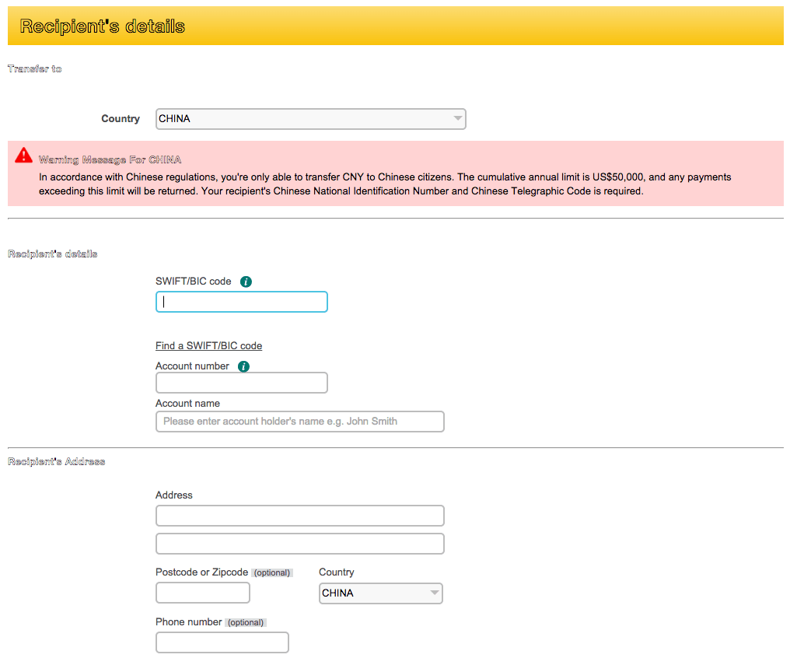The image size is (804, 672).
Task: Open the Transfer to Country dropdown
Action: pyautogui.click(x=310, y=119)
